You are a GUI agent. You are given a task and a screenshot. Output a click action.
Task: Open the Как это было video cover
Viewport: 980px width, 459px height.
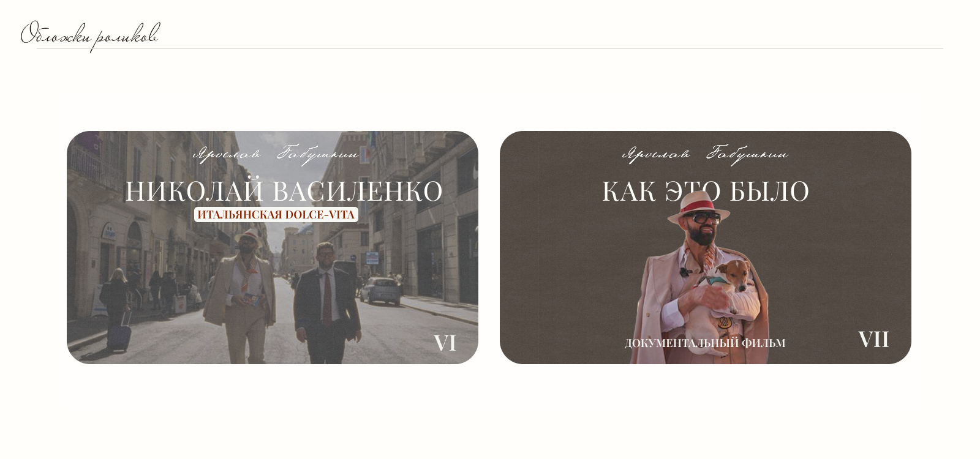706,247
